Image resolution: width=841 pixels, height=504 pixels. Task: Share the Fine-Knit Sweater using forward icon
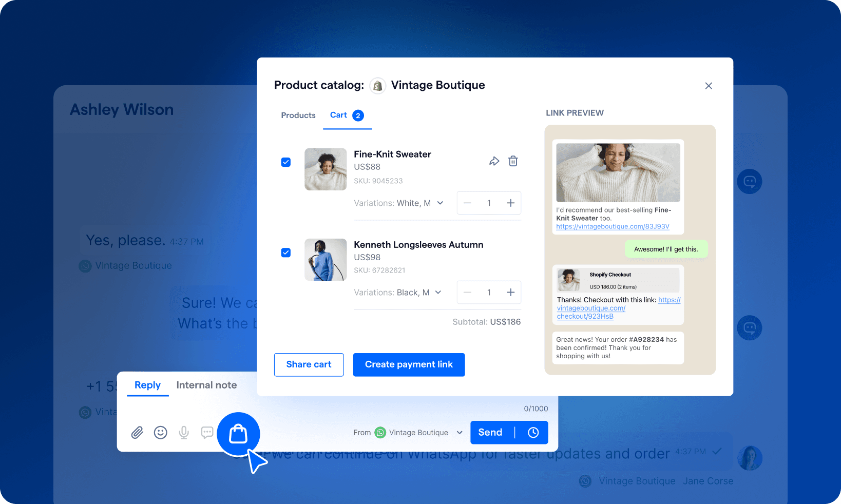(x=494, y=161)
